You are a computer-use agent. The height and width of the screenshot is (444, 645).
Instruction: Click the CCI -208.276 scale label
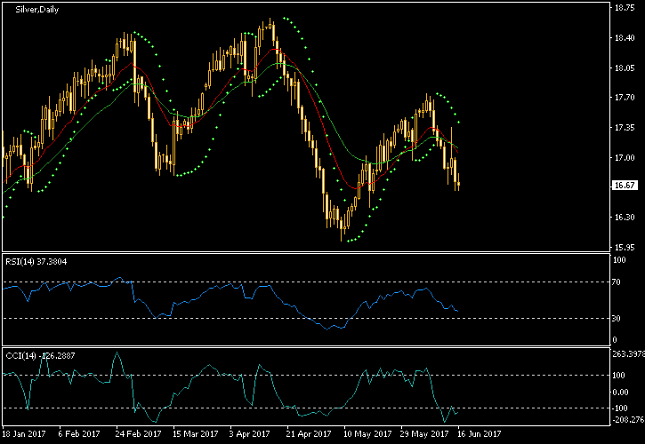(628, 420)
